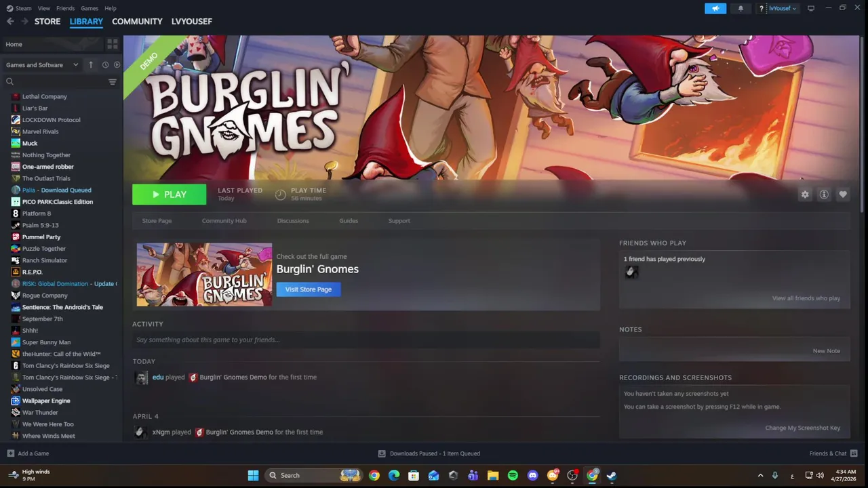This screenshot has height=488, width=868.
Task: Click the back navigation arrow
Action: tap(10, 22)
